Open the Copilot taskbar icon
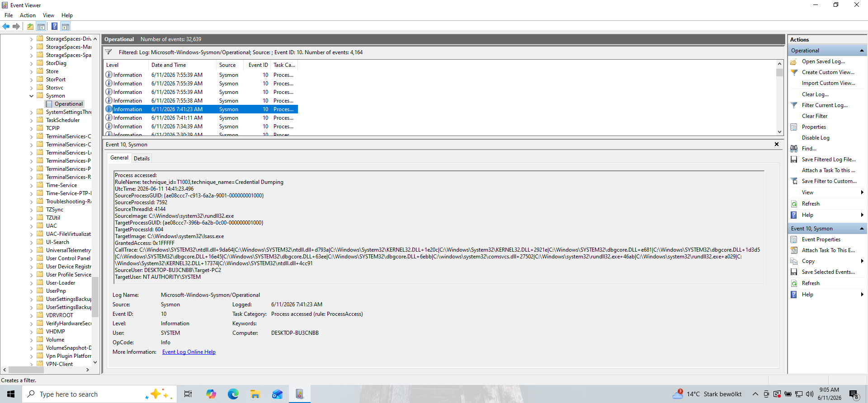 (x=211, y=394)
